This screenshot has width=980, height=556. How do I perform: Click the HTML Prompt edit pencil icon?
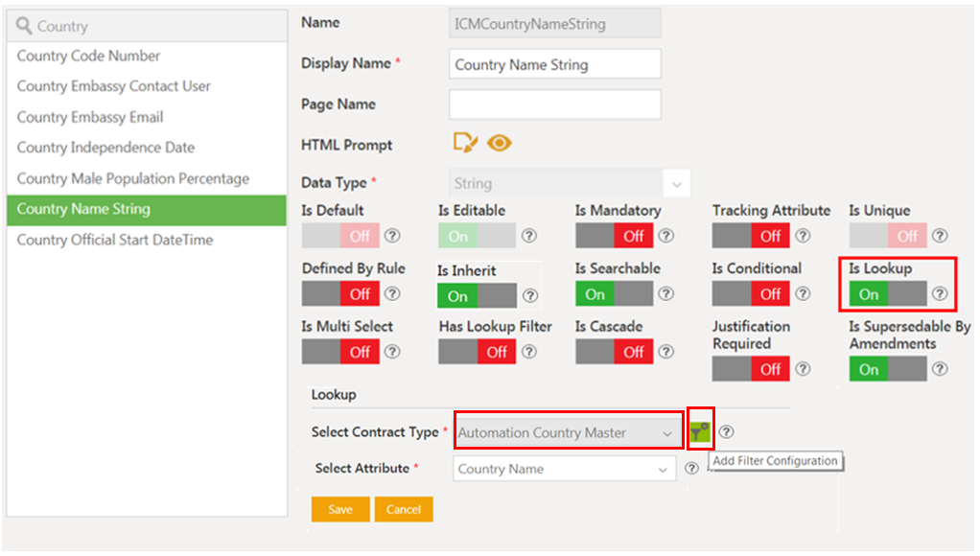pos(465,144)
